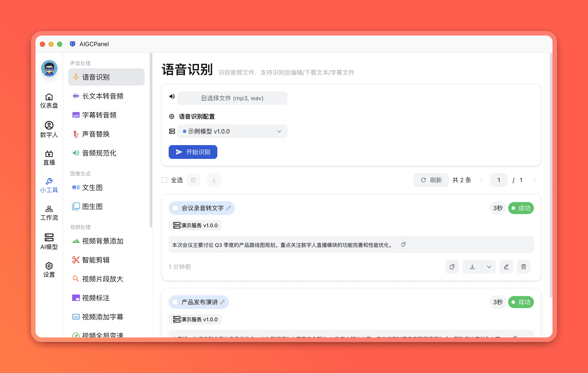Open the user avatar profile
588x373 pixels.
(49, 69)
